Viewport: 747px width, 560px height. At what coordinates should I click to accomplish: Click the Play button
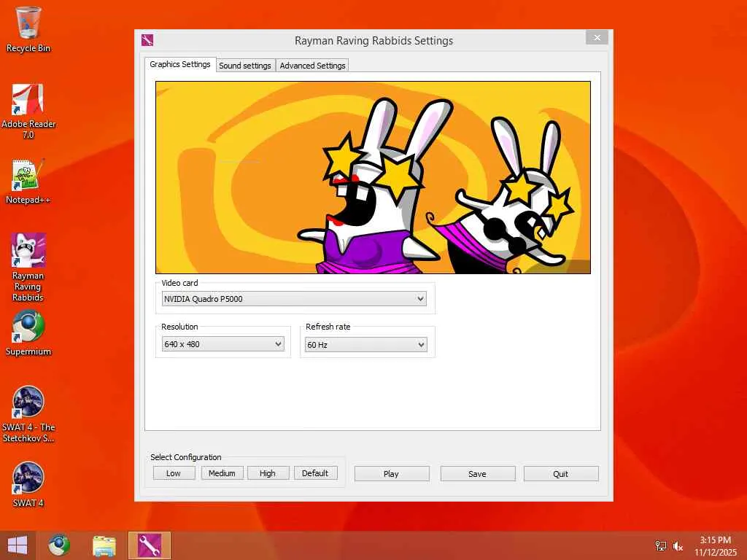coord(392,474)
